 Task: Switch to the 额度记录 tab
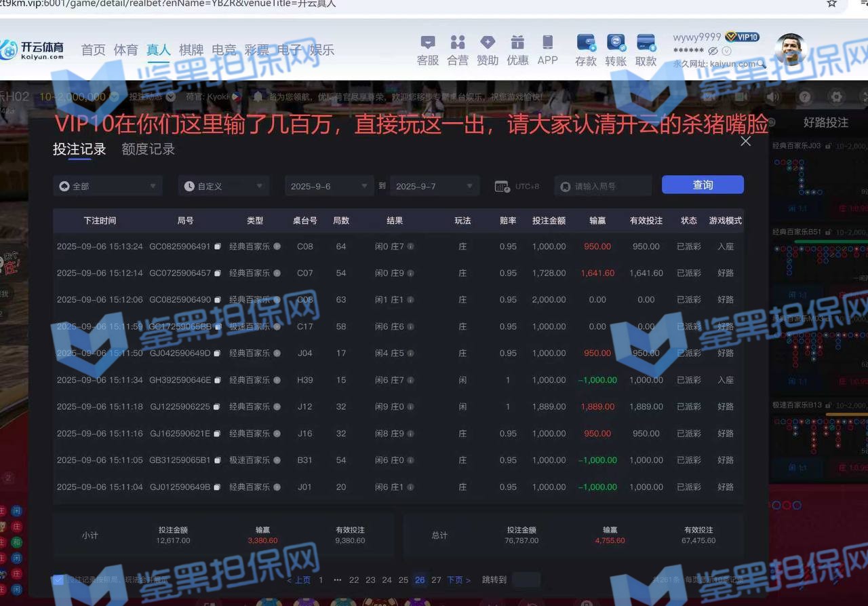click(x=148, y=149)
